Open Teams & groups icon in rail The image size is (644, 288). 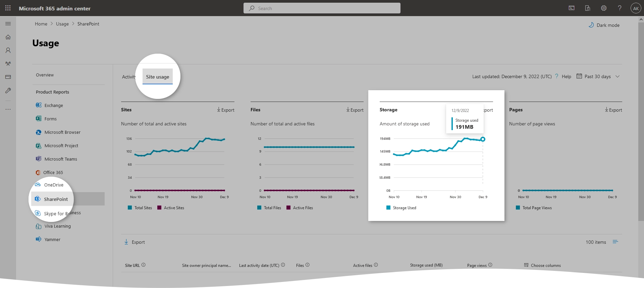click(8, 64)
